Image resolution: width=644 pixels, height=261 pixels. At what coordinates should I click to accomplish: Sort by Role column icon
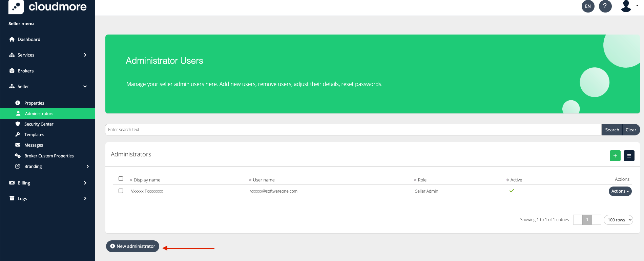(x=415, y=180)
